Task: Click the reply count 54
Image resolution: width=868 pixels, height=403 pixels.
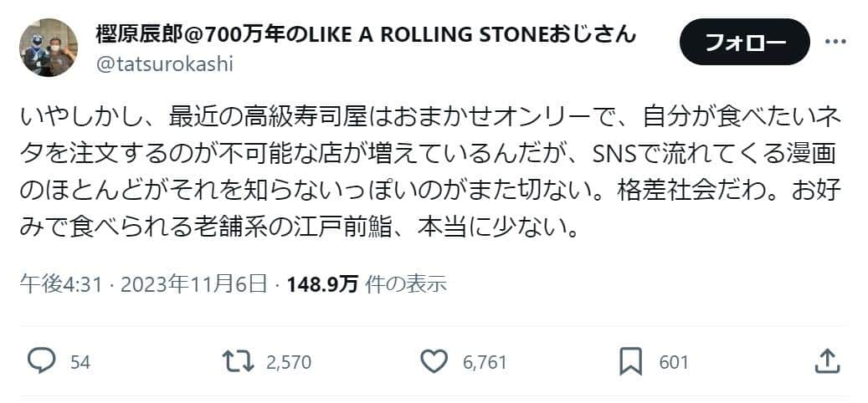Action: point(80,362)
